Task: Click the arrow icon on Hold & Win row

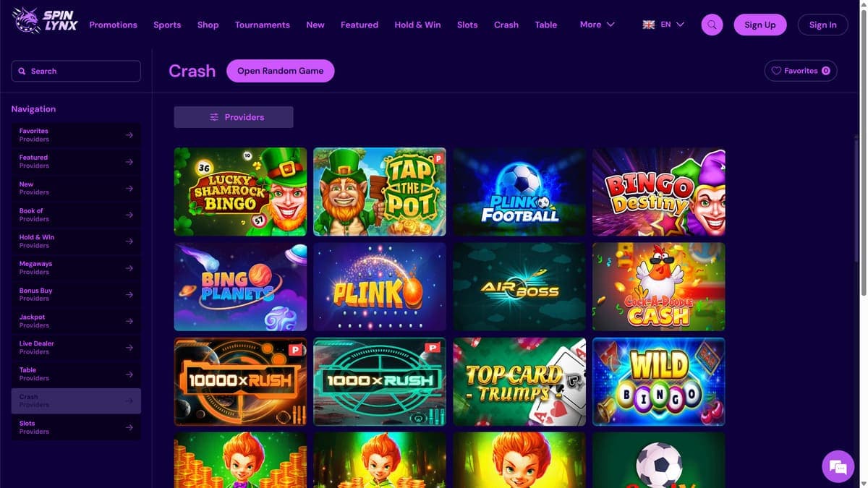Action: [x=129, y=241]
